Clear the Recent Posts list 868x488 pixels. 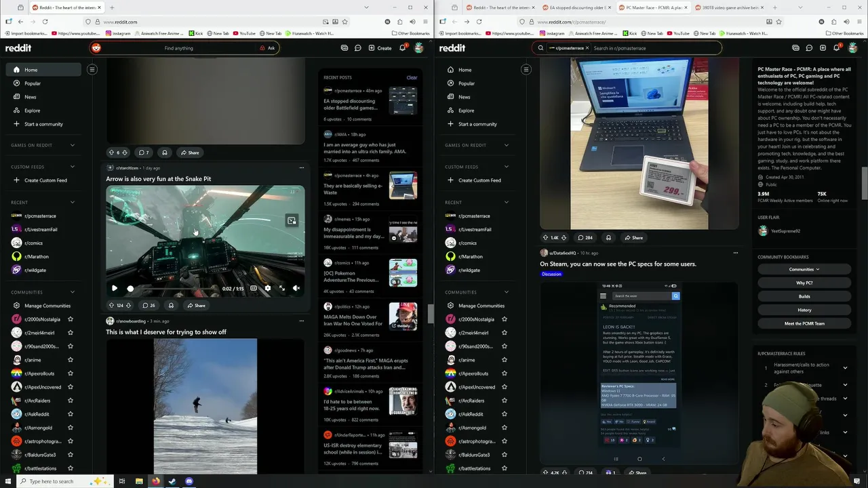pos(412,77)
